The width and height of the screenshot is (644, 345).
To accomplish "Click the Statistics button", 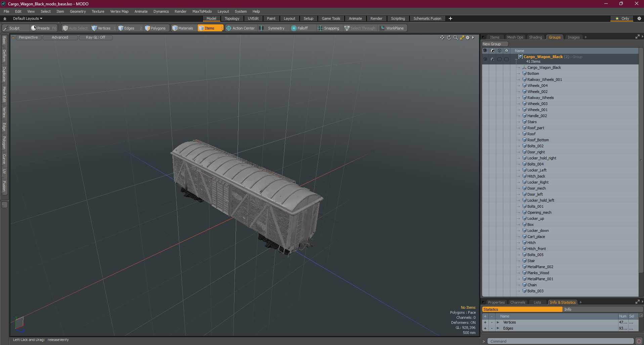I will (522, 309).
